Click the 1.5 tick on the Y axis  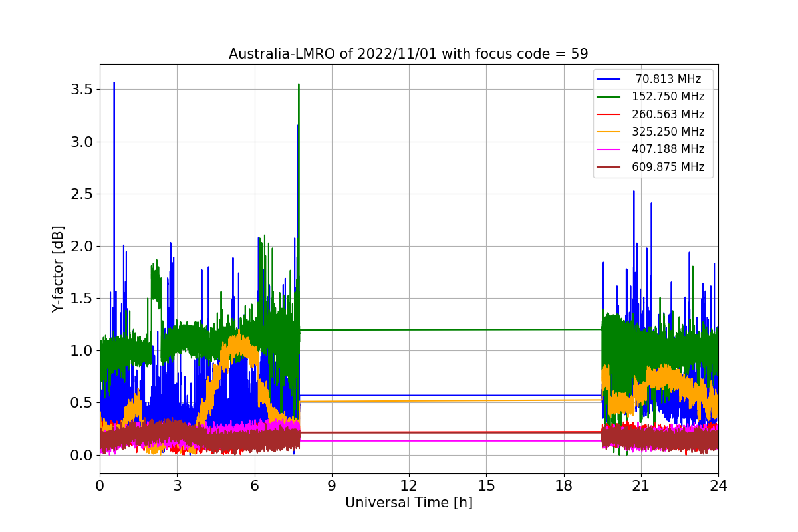pyautogui.click(x=82, y=299)
